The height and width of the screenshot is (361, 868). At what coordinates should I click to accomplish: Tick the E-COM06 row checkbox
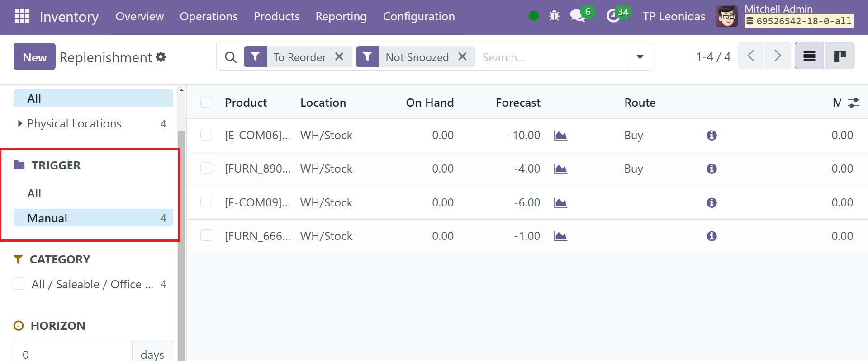(206, 135)
